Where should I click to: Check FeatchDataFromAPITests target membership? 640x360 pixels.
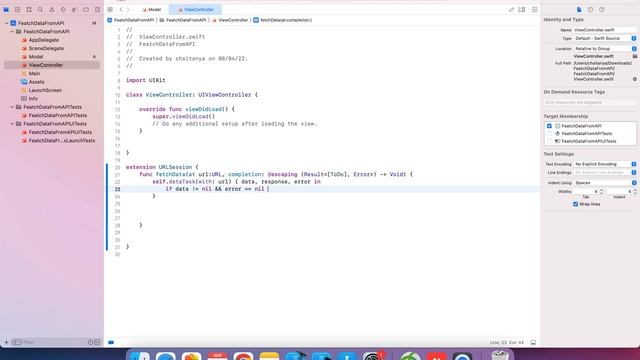pos(549,133)
